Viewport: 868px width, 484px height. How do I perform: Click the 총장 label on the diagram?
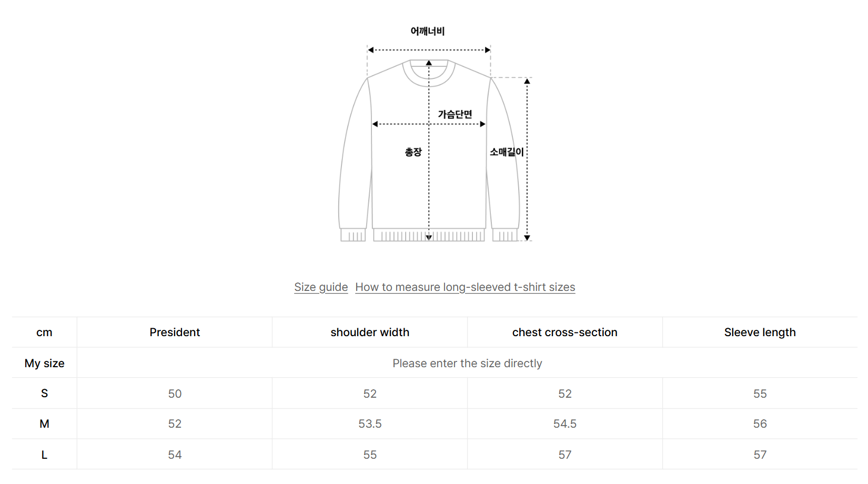(413, 152)
